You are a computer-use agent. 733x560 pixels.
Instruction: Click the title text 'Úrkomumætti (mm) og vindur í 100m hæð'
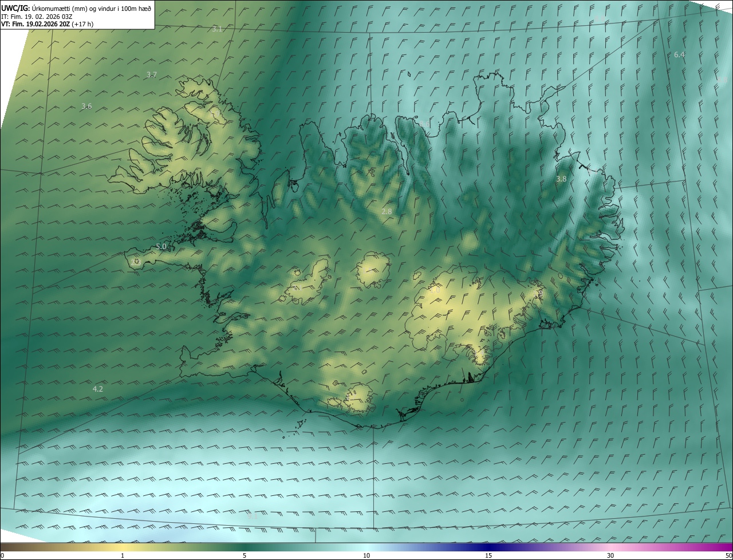tap(92, 8)
